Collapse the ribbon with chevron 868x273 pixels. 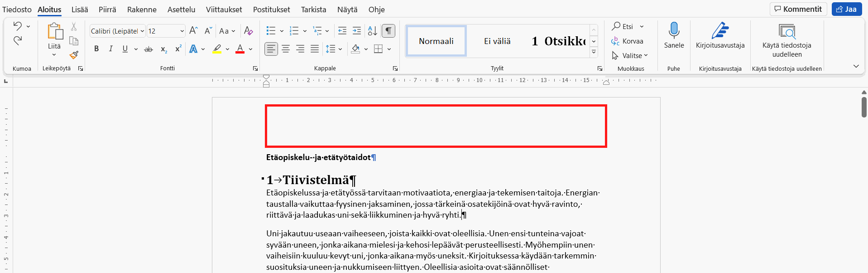pyautogui.click(x=856, y=66)
